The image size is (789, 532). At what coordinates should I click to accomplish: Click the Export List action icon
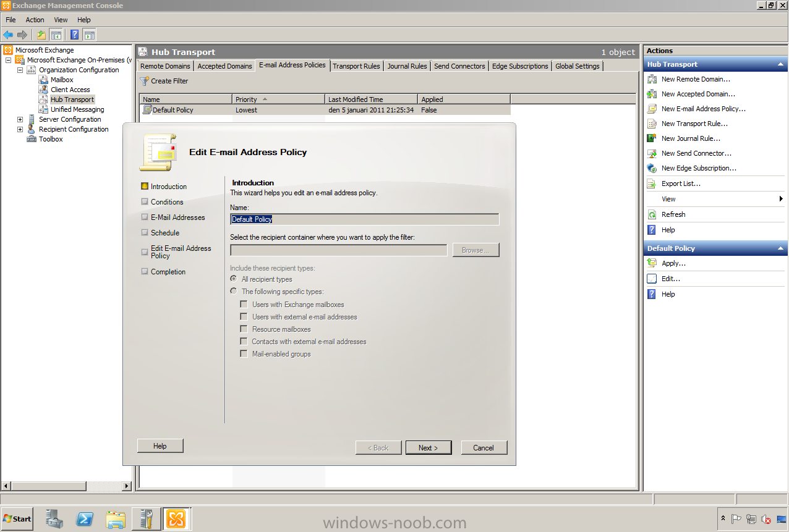[652, 184]
